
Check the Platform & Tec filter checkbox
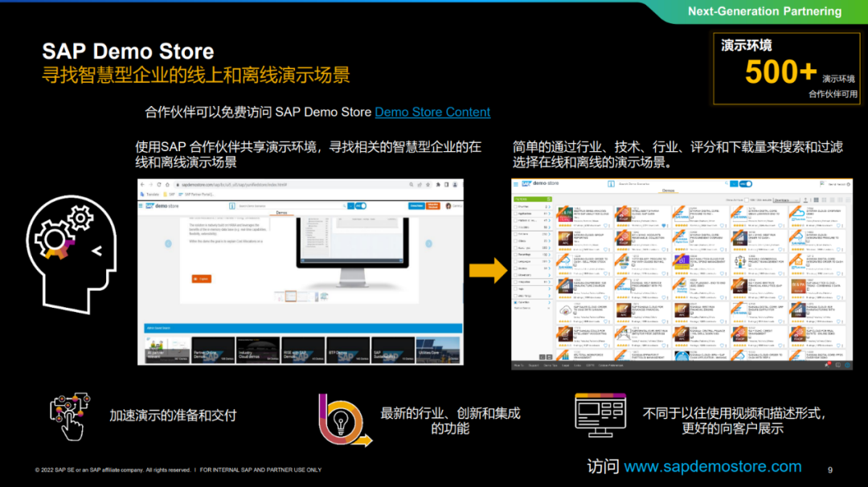[515, 220]
